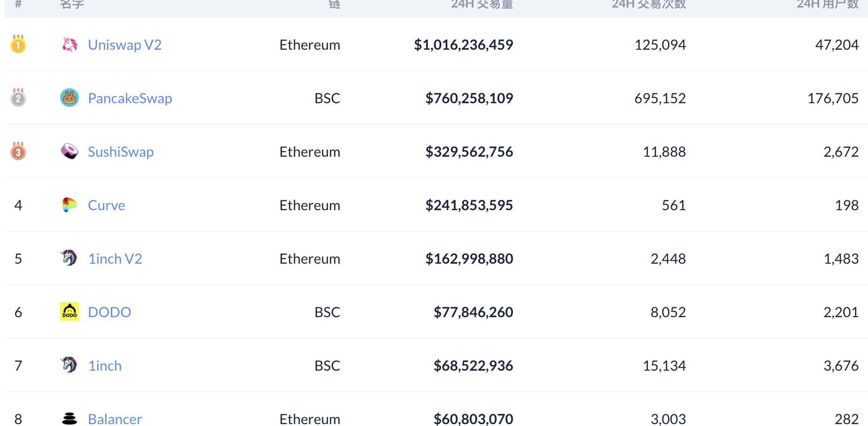The width and height of the screenshot is (868, 426).
Task: Click the gold first-place medal icon
Action: pyautogui.click(x=18, y=44)
